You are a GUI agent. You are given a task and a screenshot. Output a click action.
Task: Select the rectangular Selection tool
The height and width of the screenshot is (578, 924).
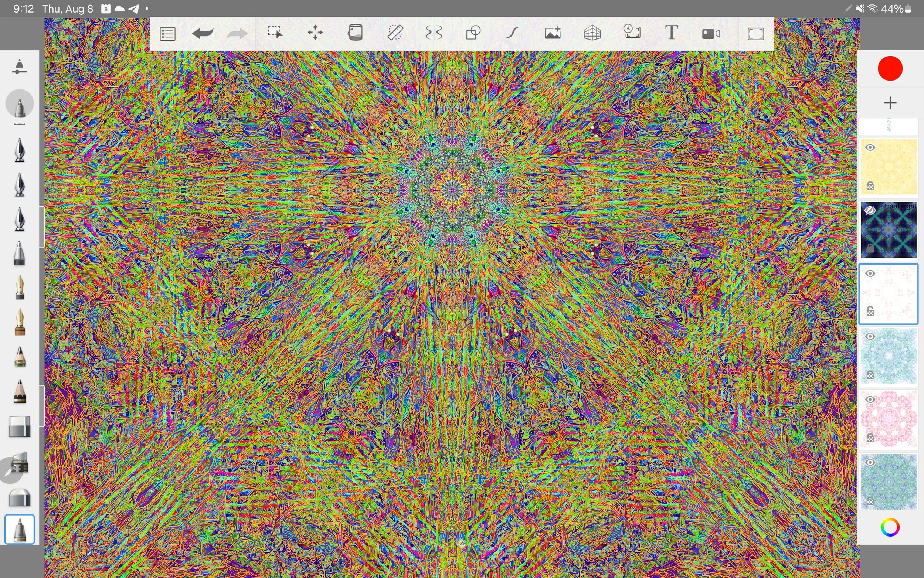(x=275, y=33)
